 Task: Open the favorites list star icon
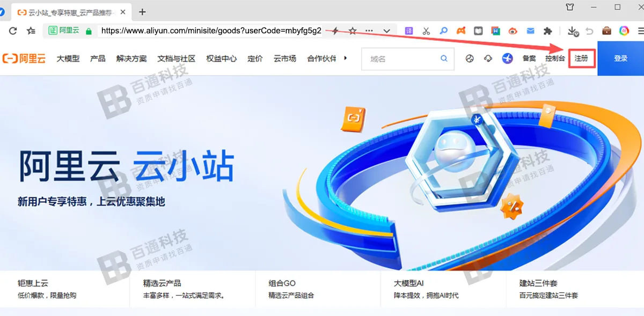point(31,31)
